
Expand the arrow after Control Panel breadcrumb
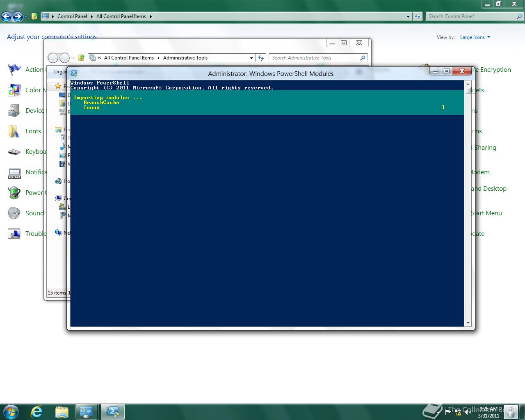coord(91,16)
